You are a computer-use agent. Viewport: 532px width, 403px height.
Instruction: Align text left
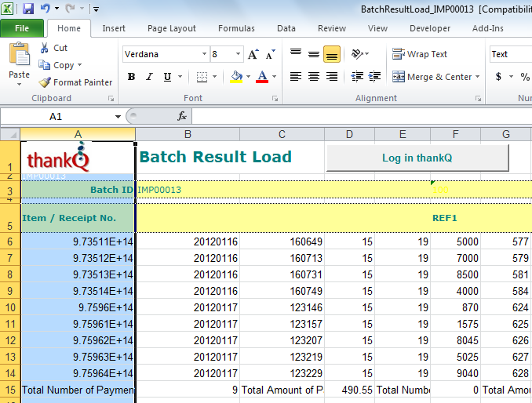(x=296, y=77)
